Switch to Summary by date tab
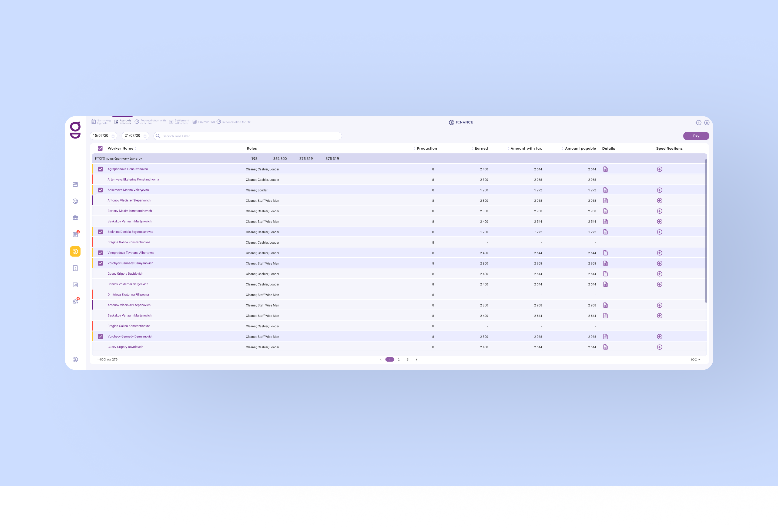Image resolution: width=778 pixels, height=532 pixels. (101, 122)
